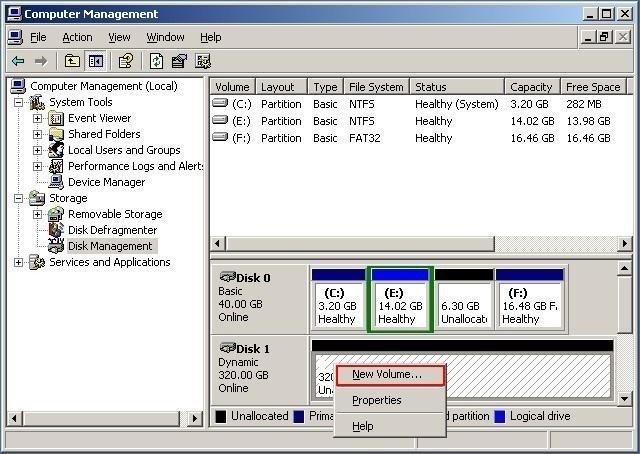Open the Window menu

click(x=165, y=38)
